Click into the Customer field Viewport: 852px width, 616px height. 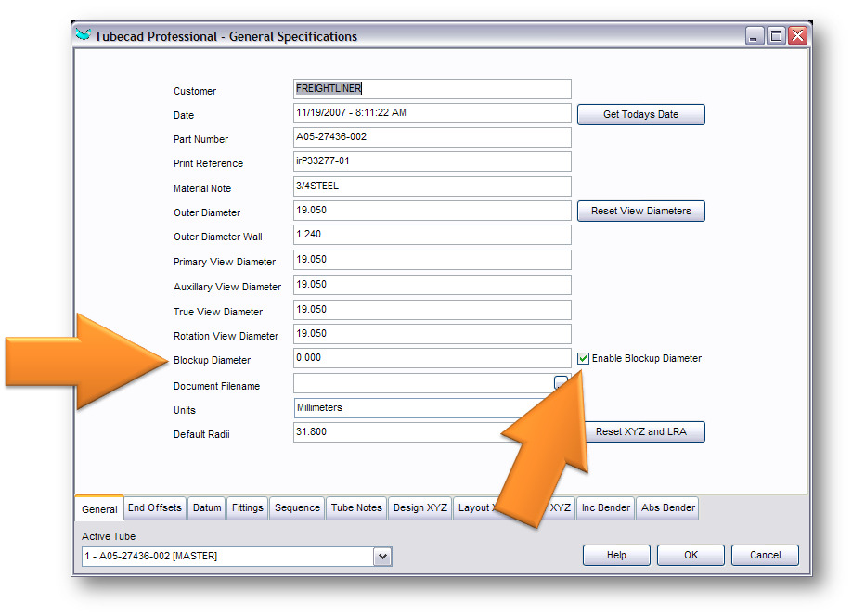tap(432, 89)
